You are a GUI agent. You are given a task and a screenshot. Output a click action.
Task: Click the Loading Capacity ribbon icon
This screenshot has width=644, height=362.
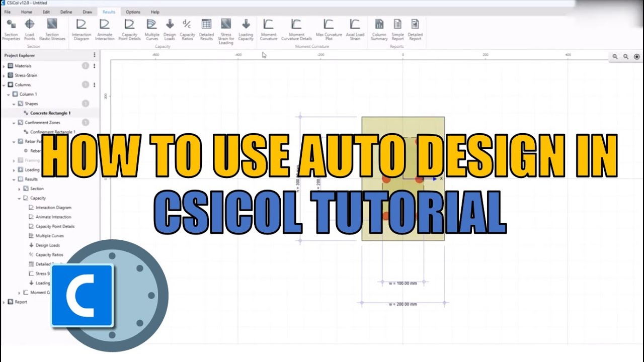click(x=246, y=30)
